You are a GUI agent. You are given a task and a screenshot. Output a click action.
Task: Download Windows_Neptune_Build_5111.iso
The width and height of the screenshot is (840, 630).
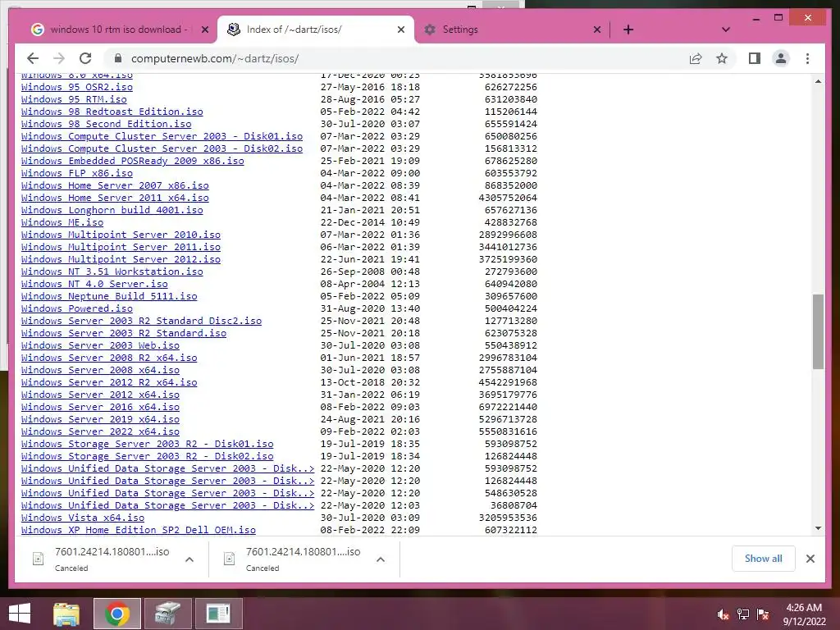tap(109, 296)
